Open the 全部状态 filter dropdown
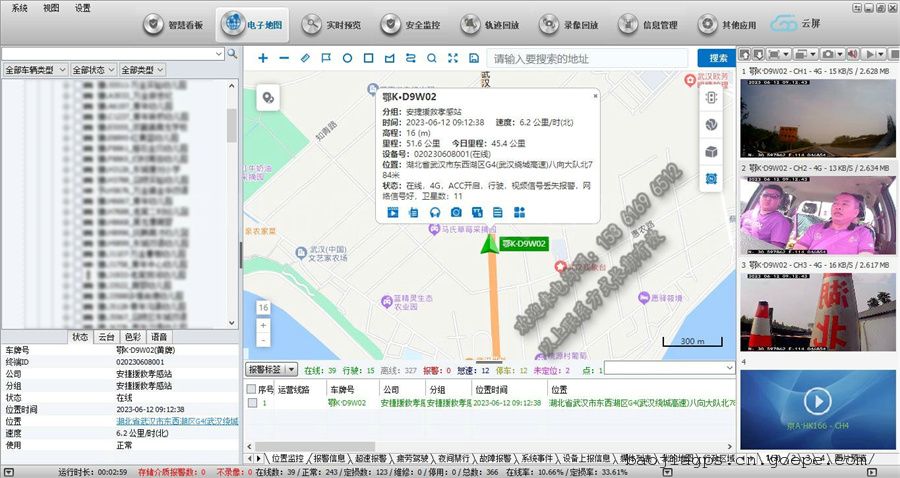This screenshot has height=478, width=900. pyautogui.click(x=93, y=71)
